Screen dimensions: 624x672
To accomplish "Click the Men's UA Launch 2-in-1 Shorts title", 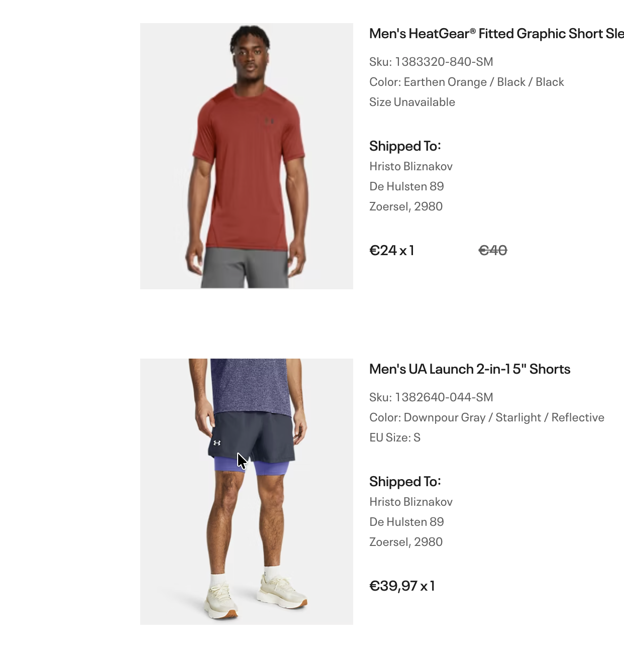I will coord(469,369).
